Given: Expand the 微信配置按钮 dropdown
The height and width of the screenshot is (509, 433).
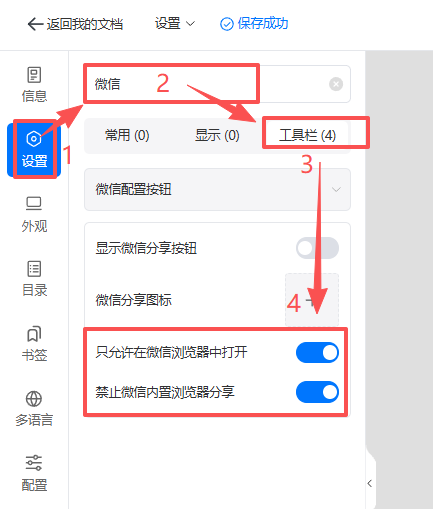Looking at the screenshot, I should (217, 189).
